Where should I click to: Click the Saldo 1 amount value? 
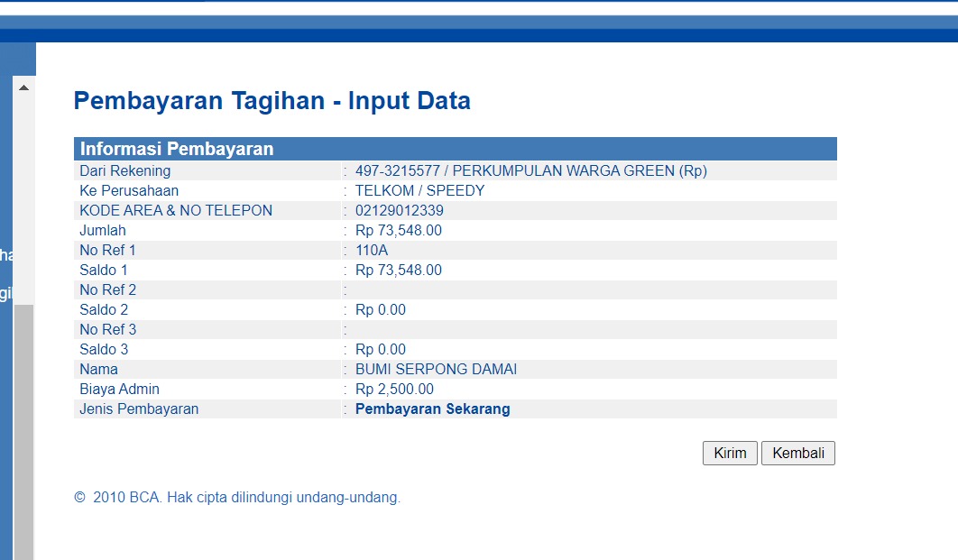point(398,270)
